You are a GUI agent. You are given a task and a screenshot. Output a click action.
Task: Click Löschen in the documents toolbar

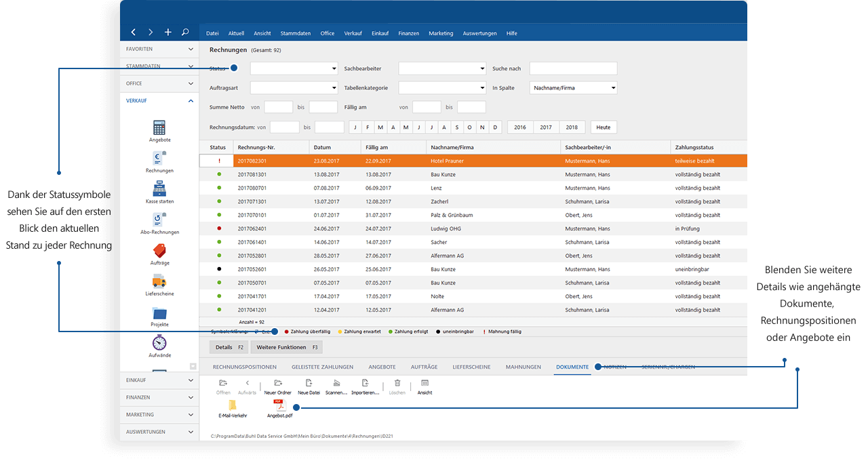[397, 387]
